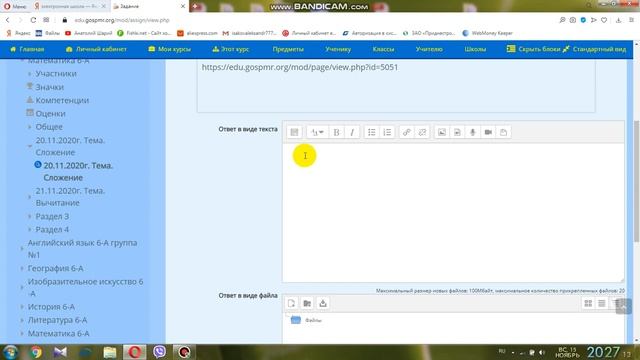Click Стандартный вид in the navigation bar
This screenshot has height=360, width=640.
[594, 49]
